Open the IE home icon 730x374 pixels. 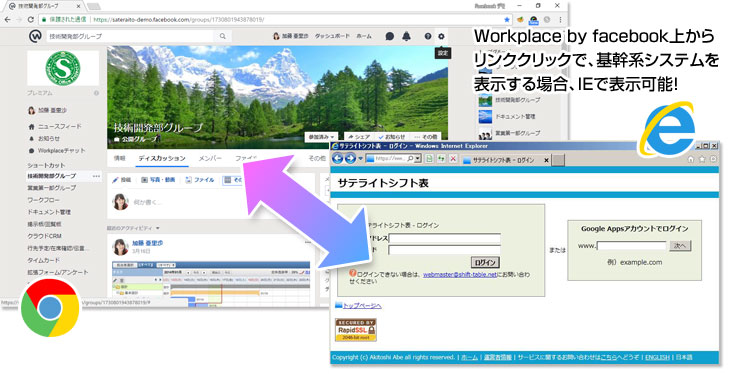click(x=691, y=159)
